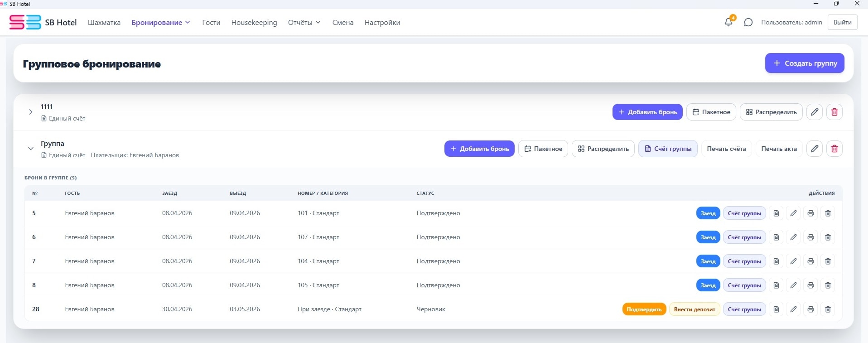Screen dimensions: 868x343
Task: Open document icon for booking 8
Action: point(776,285)
